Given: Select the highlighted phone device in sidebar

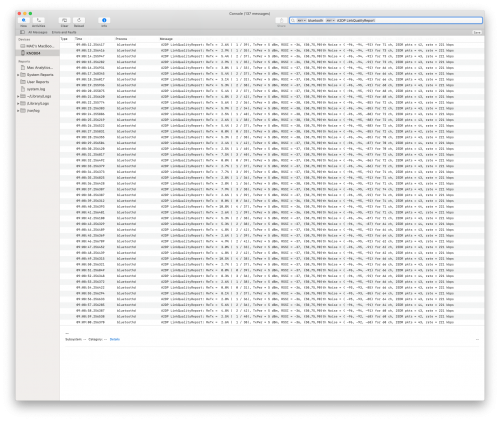Looking at the screenshot, I should (x=37, y=53).
